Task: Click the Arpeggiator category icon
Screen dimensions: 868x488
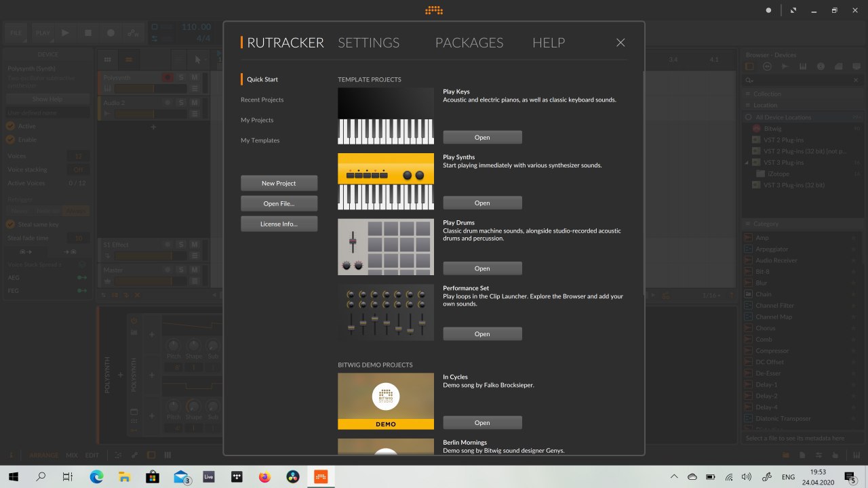Action: coord(748,249)
